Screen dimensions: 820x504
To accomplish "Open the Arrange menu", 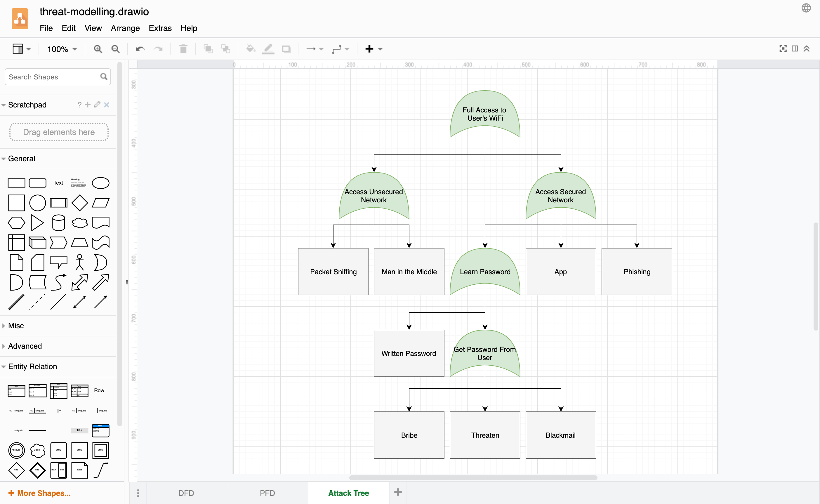I will tap(125, 27).
